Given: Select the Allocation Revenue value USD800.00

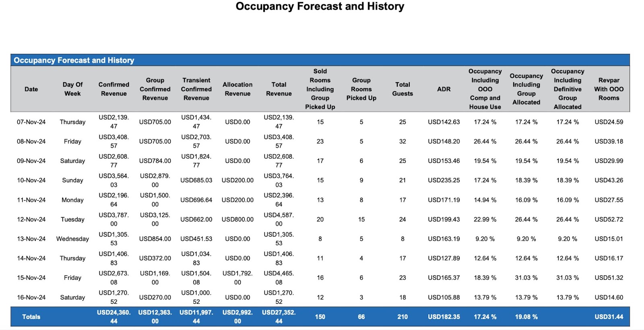Looking at the screenshot, I should coord(237,219).
